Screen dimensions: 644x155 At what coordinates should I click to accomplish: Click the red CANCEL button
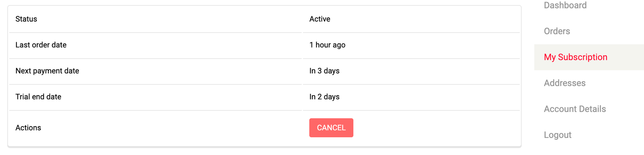pyautogui.click(x=331, y=128)
